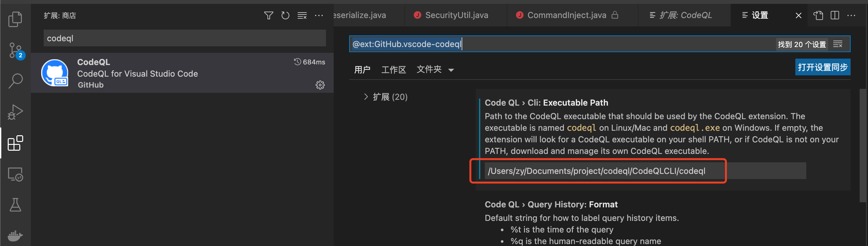Click the Executable Path input field
This screenshot has height=246, width=868.
(645, 171)
